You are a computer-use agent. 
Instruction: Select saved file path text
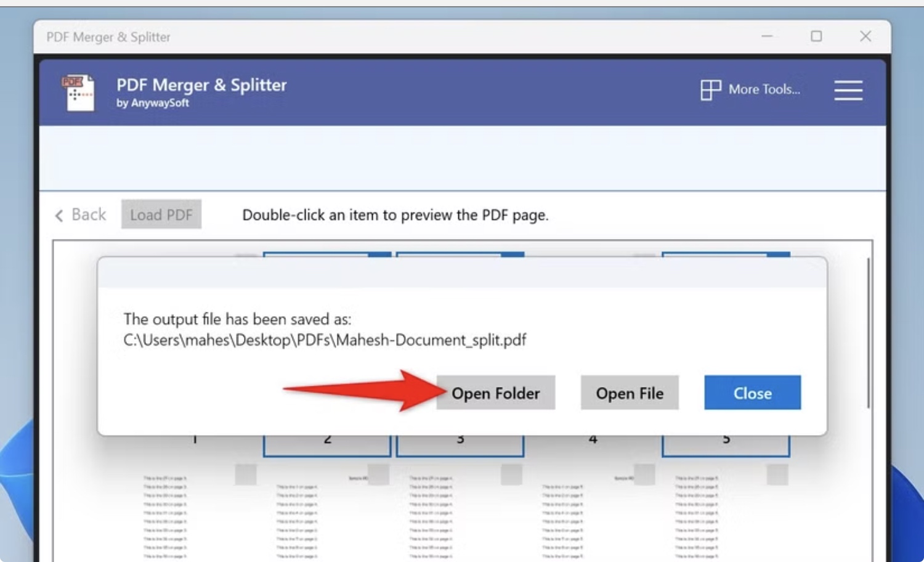(325, 340)
